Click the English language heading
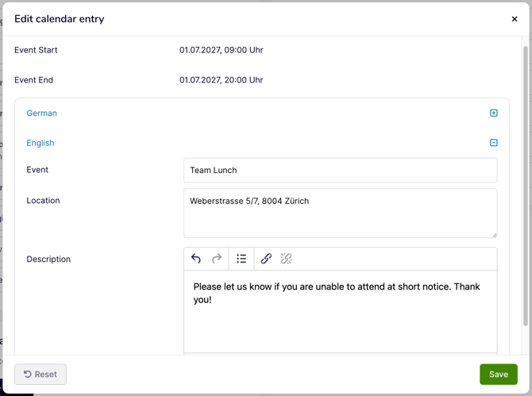The image size is (532, 396). tap(40, 143)
